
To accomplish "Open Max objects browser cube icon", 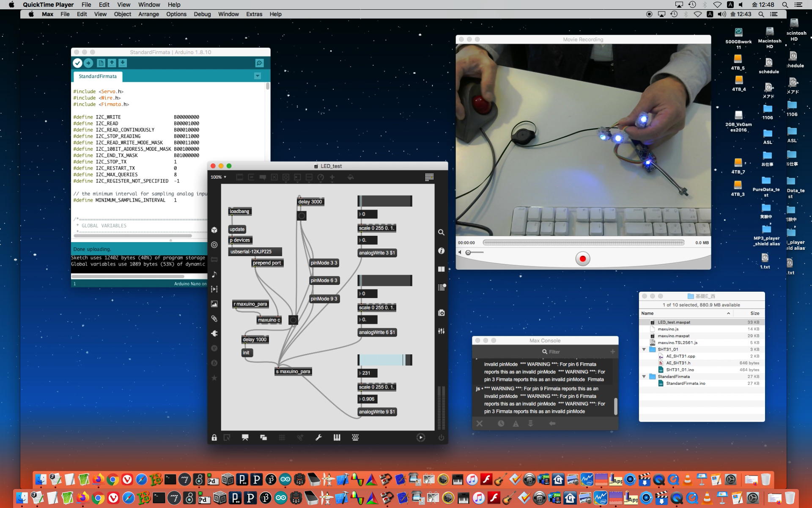I will click(x=214, y=230).
